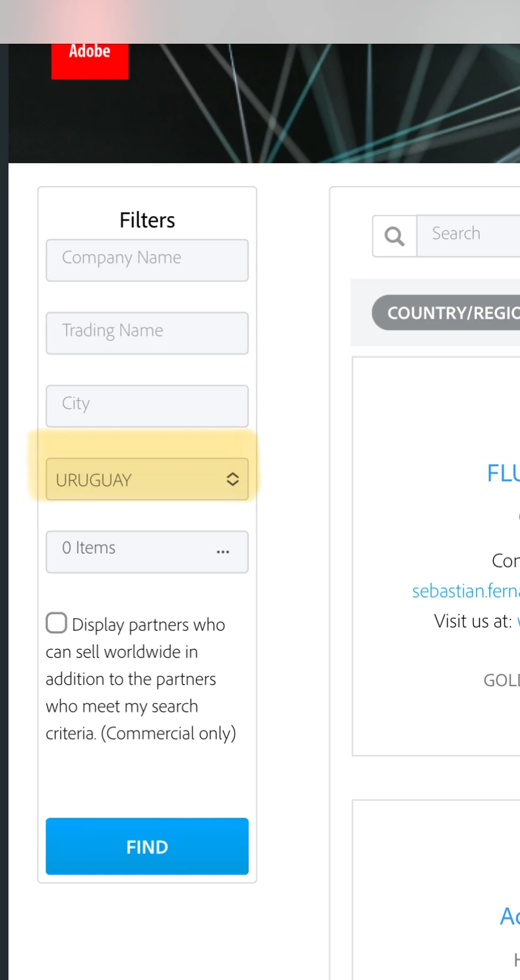This screenshot has height=980, width=520.
Task: Click the magnifying glass search icon
Action: coord(395,236)
